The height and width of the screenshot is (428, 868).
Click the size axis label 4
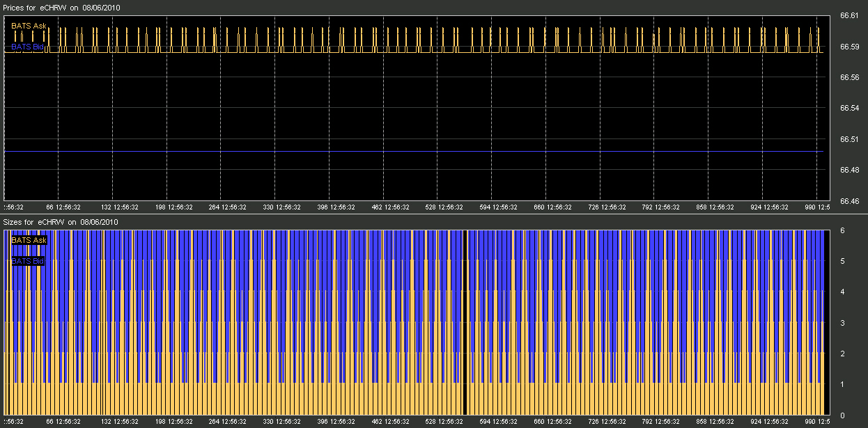843,292
